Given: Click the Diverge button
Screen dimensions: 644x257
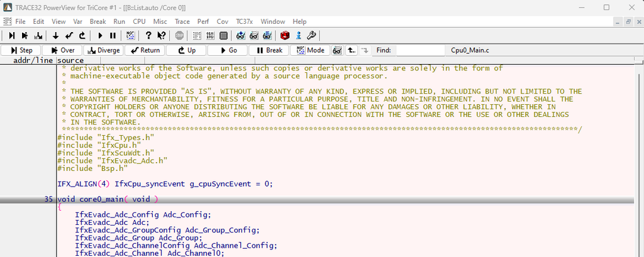Looking at the screenshot, I should point(103,50).
